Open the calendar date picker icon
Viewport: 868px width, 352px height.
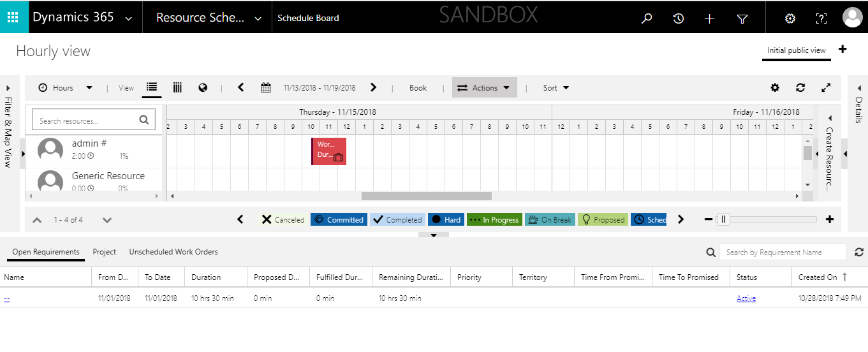266,87
